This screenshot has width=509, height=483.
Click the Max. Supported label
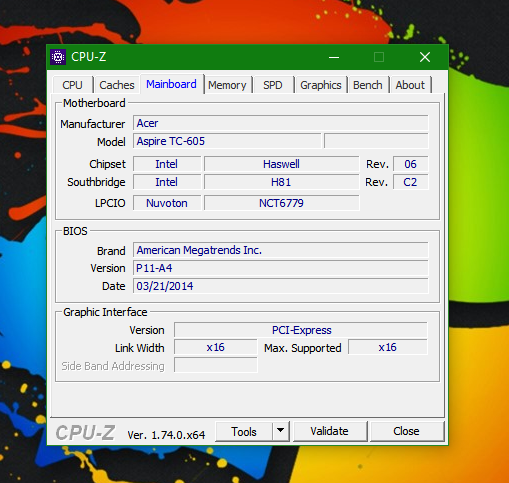[x=303, y=348]
